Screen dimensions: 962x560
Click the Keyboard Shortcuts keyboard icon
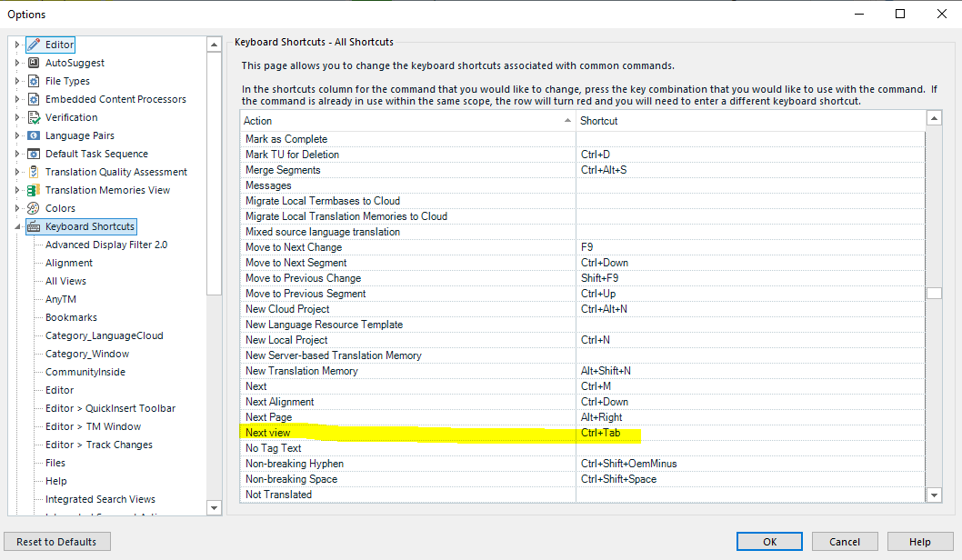tap(34, 226)
